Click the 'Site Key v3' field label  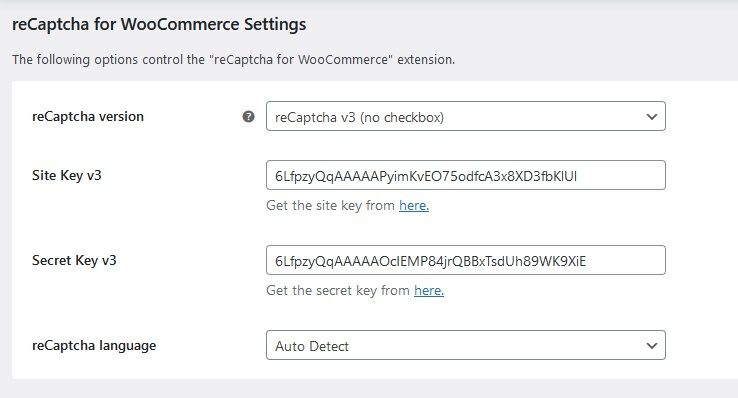click(x=66, y=175)
